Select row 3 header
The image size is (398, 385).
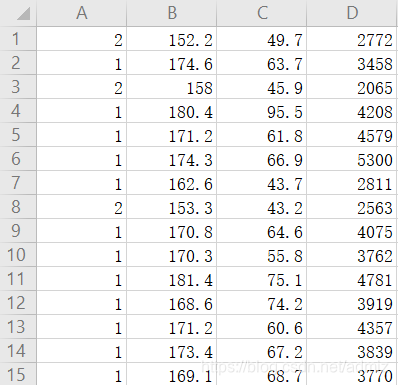18,87
